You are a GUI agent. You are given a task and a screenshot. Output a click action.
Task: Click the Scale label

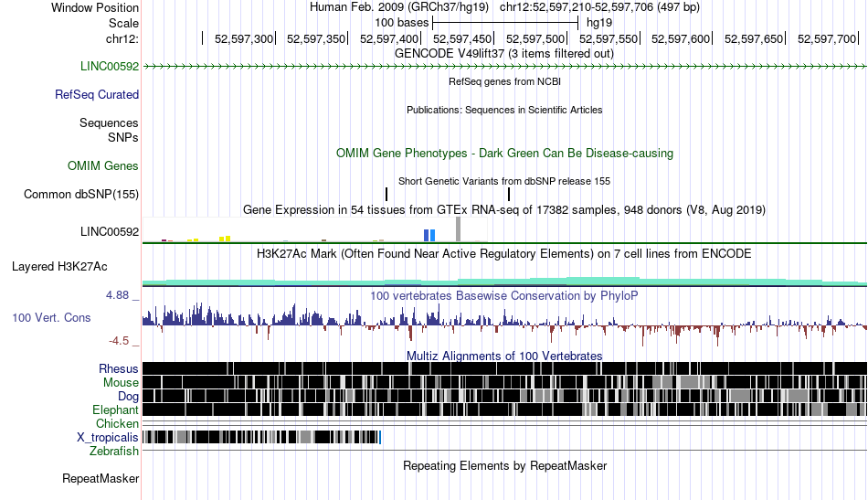click(123, 23)
